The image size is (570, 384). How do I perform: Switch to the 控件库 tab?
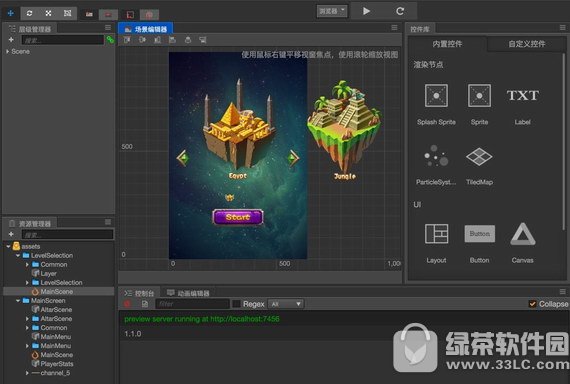point(420,29)
